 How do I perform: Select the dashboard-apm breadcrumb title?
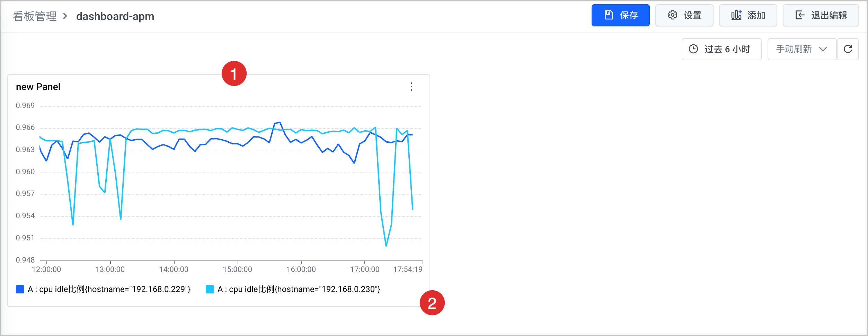click(115, 16)
